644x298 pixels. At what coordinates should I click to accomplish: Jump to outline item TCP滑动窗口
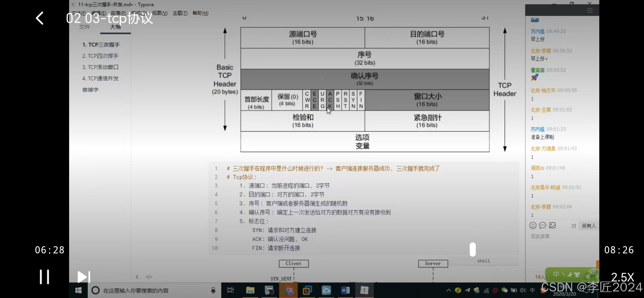(x=100, y=67)
